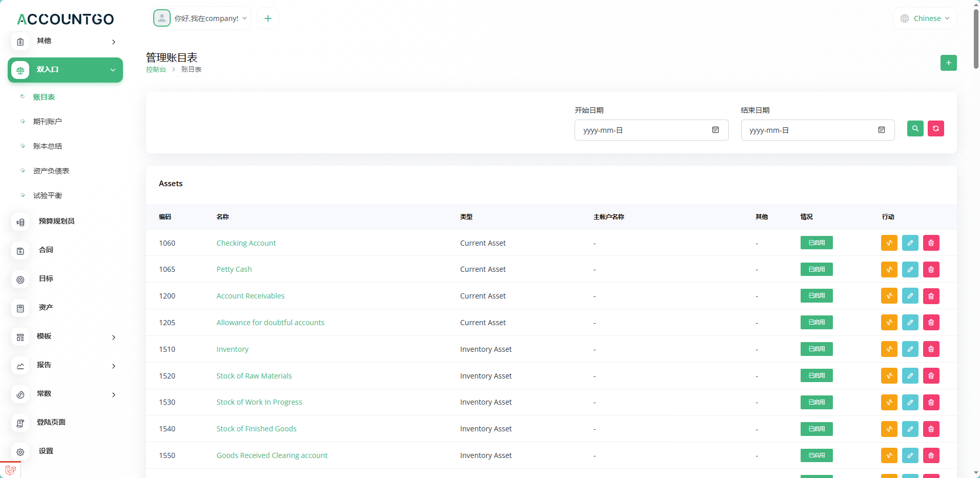View transaction summary for Inventory account
This screenshot has width=980, height=478.
click(x=889, y=349)
